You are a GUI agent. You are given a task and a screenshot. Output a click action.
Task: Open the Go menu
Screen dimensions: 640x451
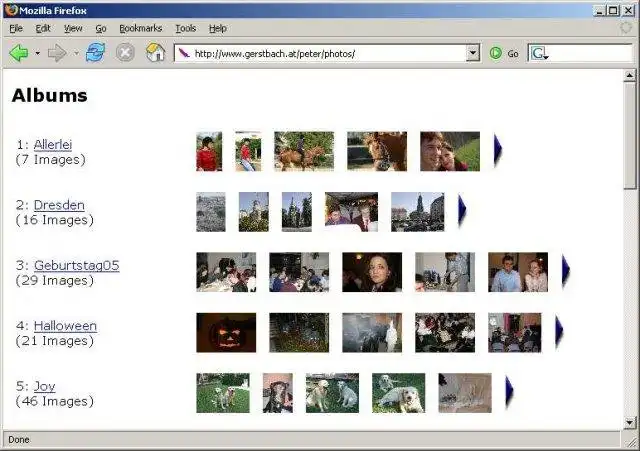tap(101, 28)
